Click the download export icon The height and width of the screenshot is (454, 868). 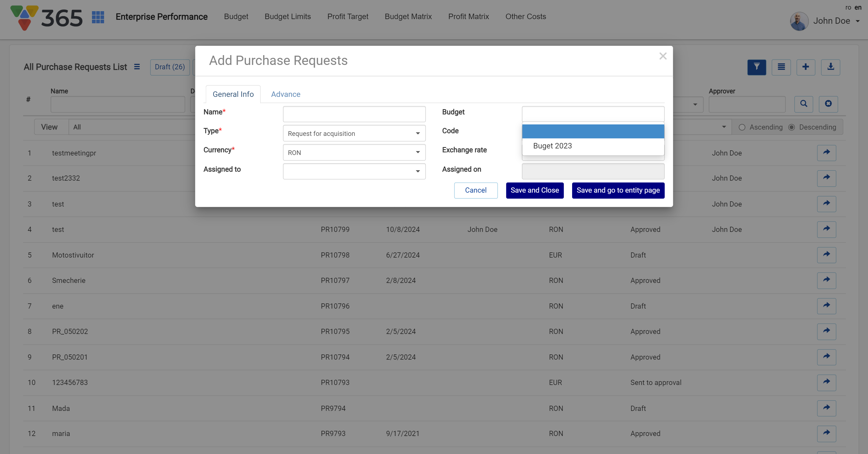[x=830, y=67]
